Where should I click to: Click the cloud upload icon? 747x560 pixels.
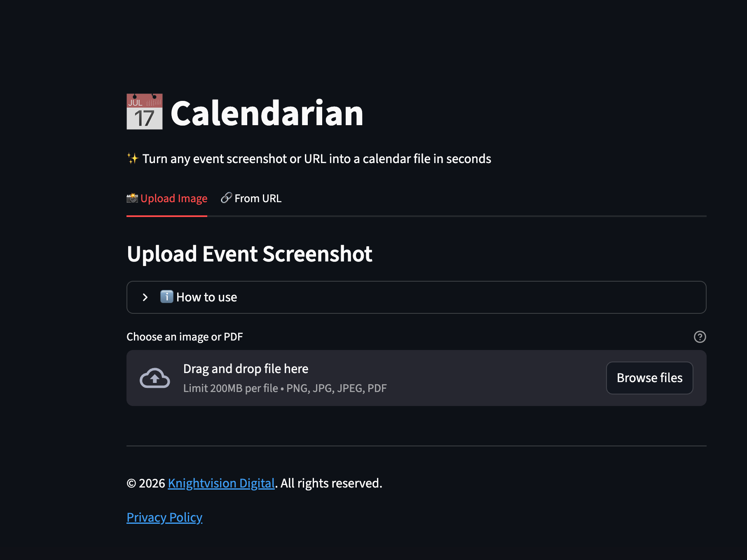(x=155, y=378)
